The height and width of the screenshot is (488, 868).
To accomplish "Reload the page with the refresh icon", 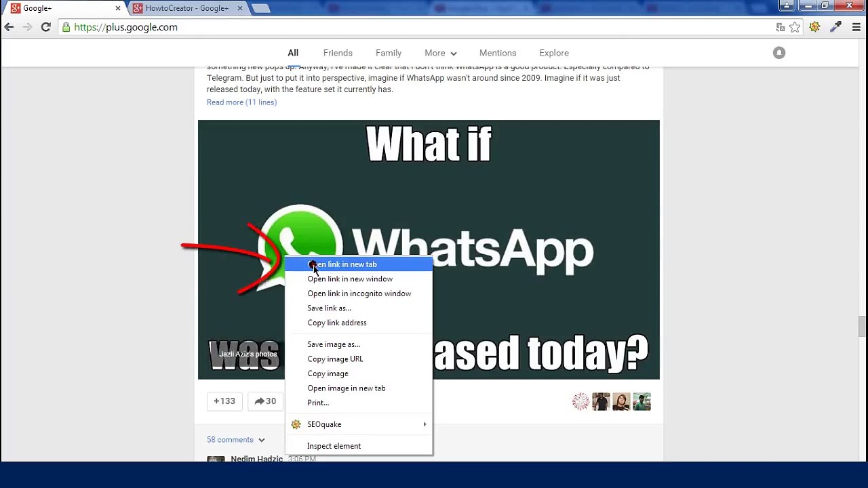I will (45, 27).
